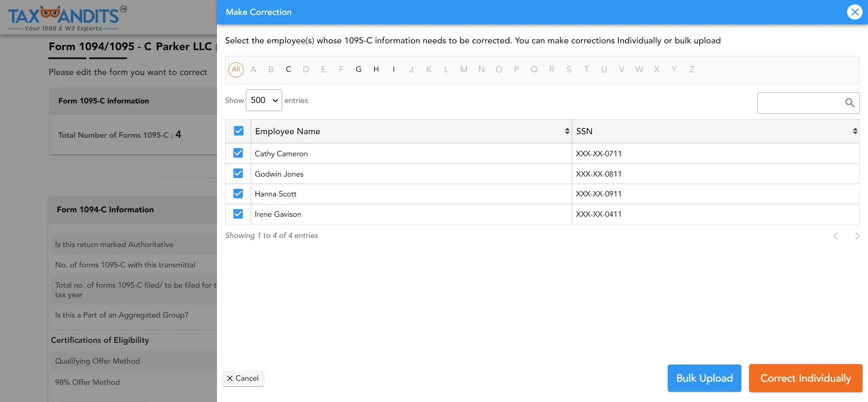The height and width of the screenshot is (402, 868).
Task: Select the All alphabet filter
Action: pos(236,70)
